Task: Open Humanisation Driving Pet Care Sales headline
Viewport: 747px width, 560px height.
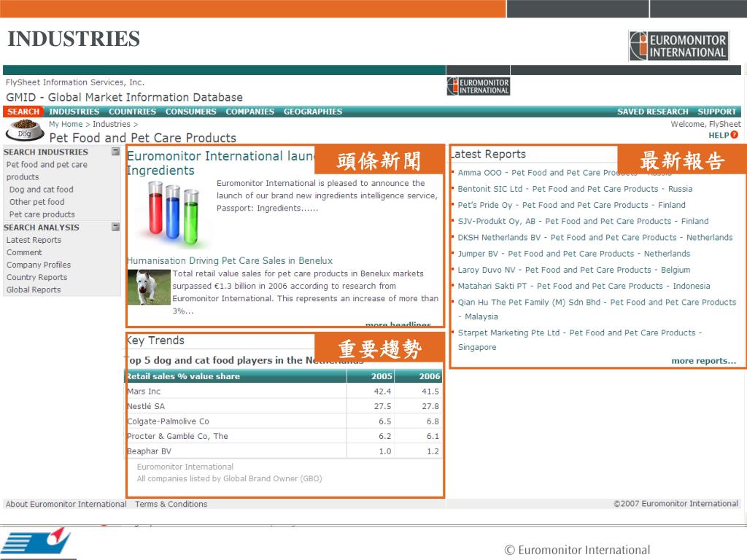Action: (230, 260)
